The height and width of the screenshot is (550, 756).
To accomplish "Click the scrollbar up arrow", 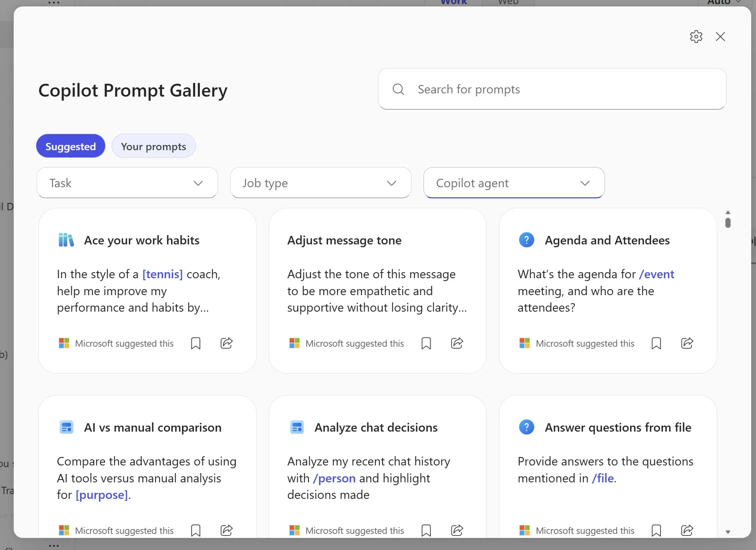I will coord(728,212).
